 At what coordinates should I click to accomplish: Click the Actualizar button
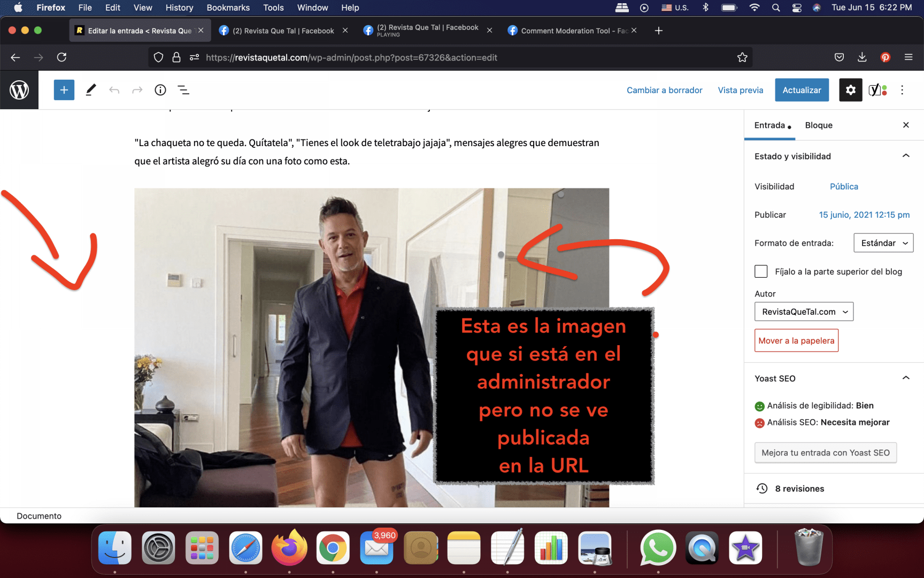pyautogui.click(x=802, y=90)
